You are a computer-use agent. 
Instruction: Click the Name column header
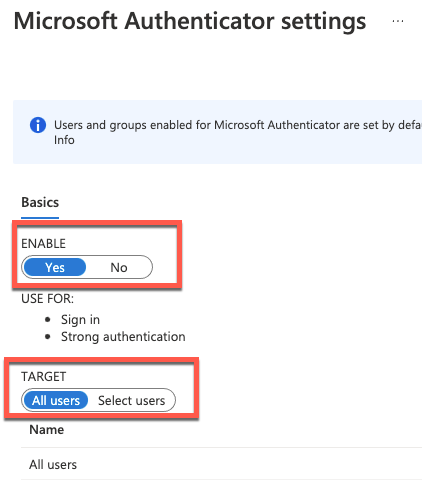47,430
